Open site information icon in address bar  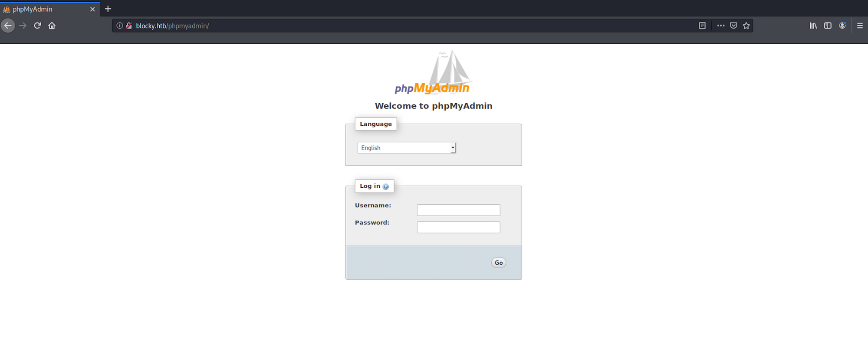click(x=120, y=26)
